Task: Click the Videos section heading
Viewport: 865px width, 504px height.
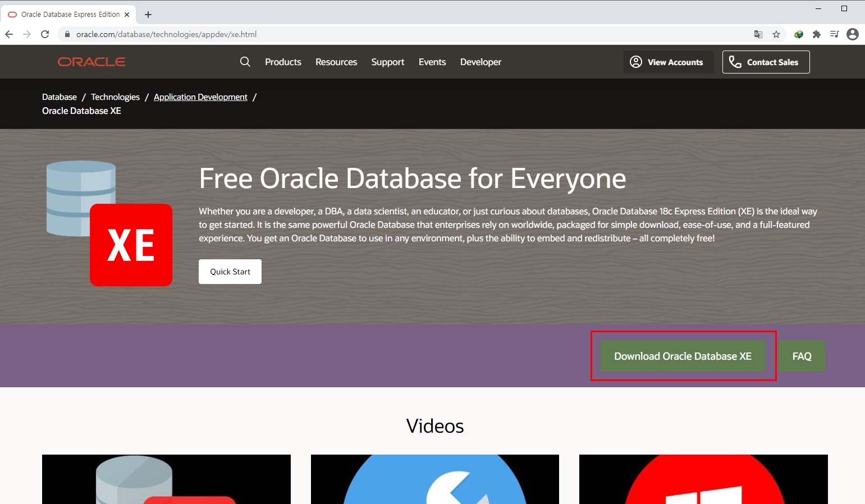Action: [x=435, y=426]
